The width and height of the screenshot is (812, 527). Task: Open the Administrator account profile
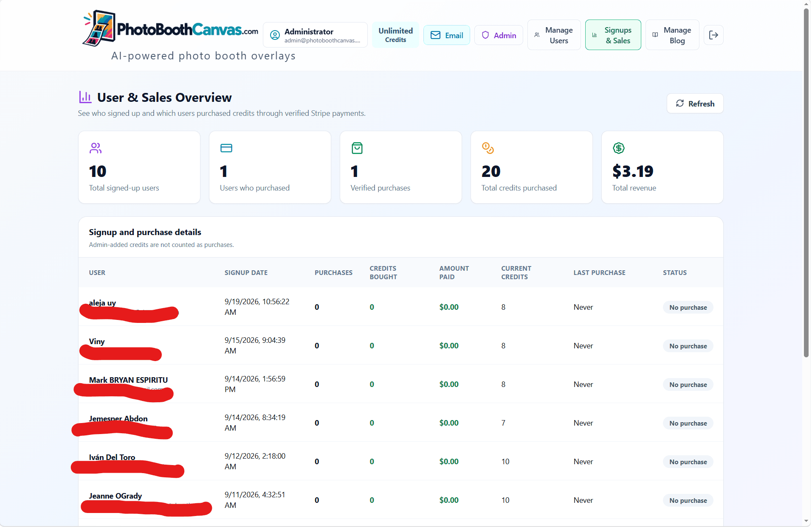pyautogui.click(x=315, y=35)
